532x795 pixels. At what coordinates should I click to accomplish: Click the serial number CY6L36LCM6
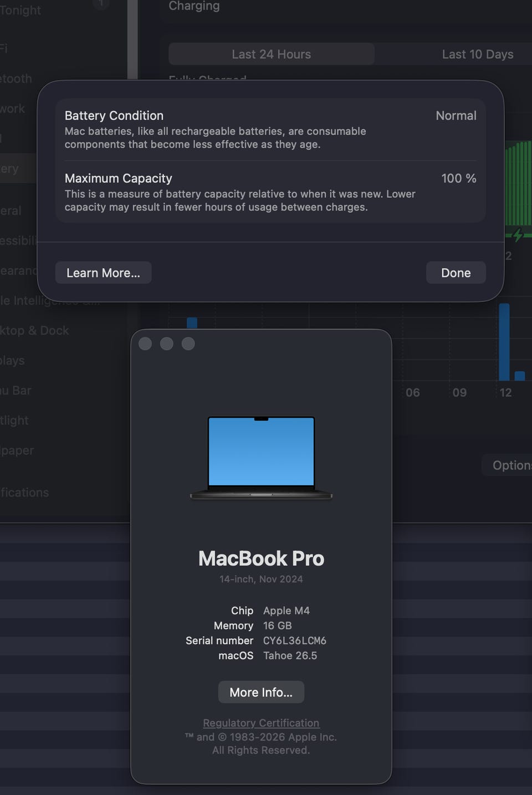tap(295, 640)
